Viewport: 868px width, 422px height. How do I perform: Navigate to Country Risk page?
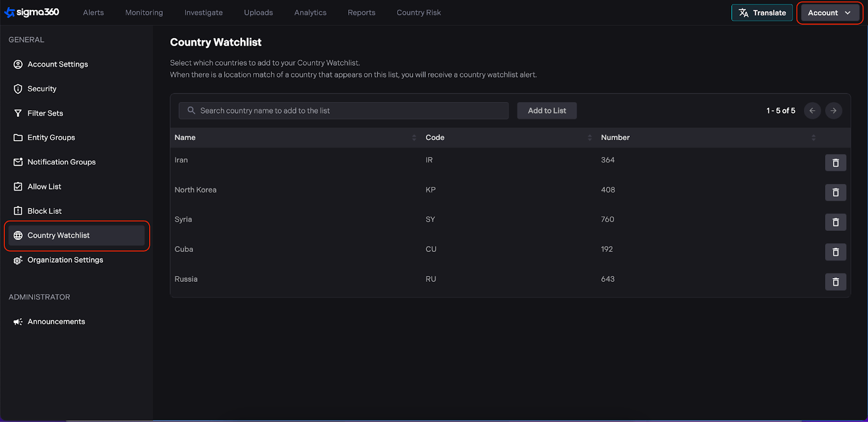point(418,12)
